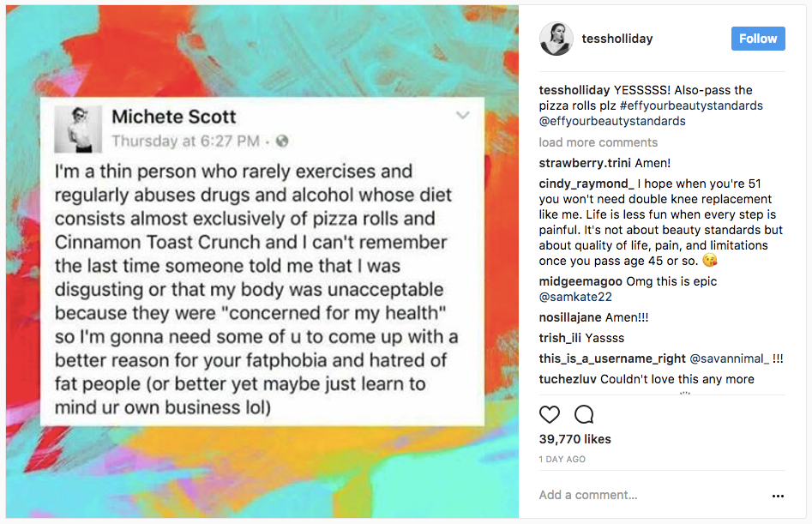Visit the @savannimal_ mention

(x=729, y=358)
